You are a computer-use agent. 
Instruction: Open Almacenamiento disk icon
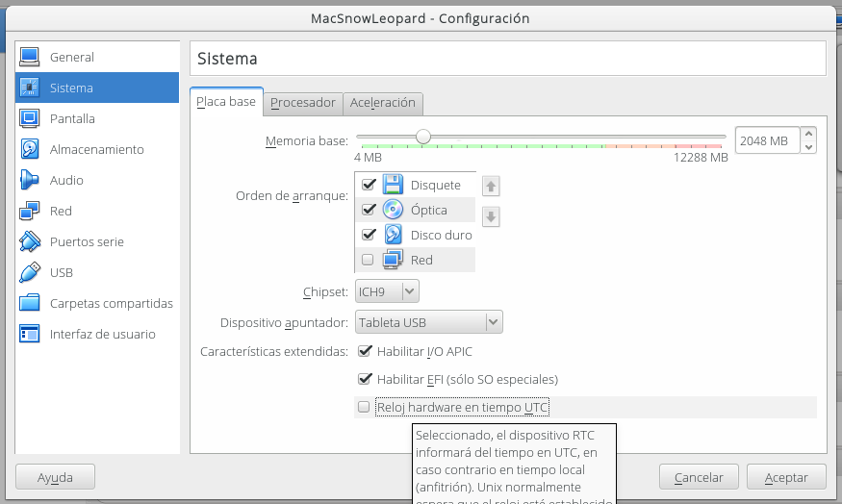click(x=30, y=149)
